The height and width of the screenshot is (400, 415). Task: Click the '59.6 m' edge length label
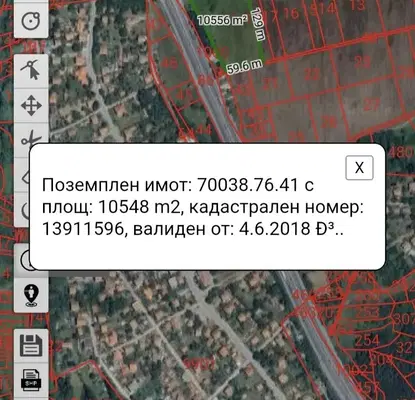coord(245,67)
